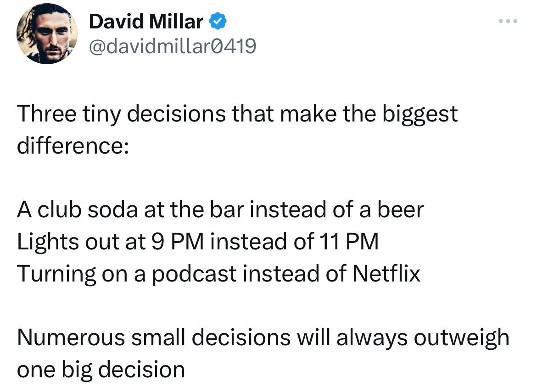Click the word "difference:" in the tweet
The width and height of the screenshot is (537, 392).
(73, 145)
